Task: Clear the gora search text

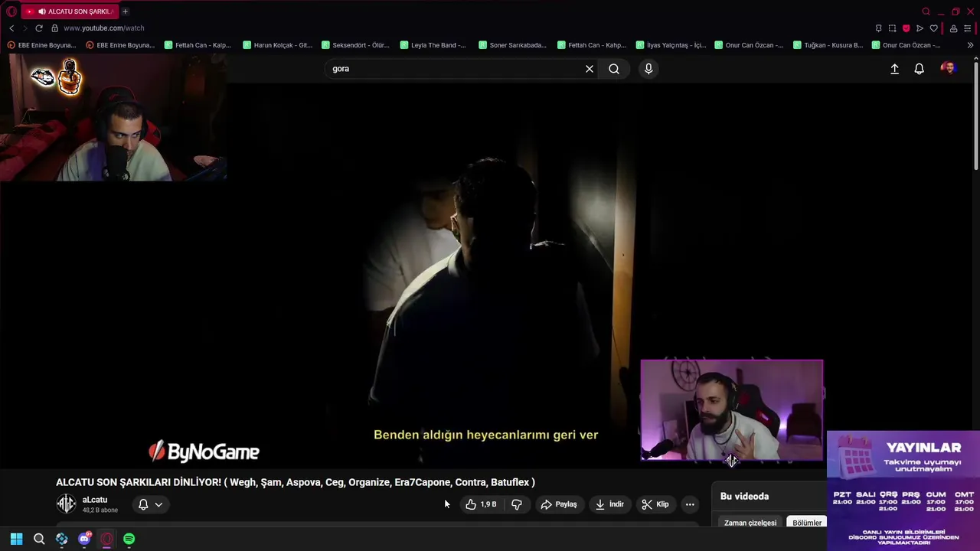Action: tap(590, 69)
